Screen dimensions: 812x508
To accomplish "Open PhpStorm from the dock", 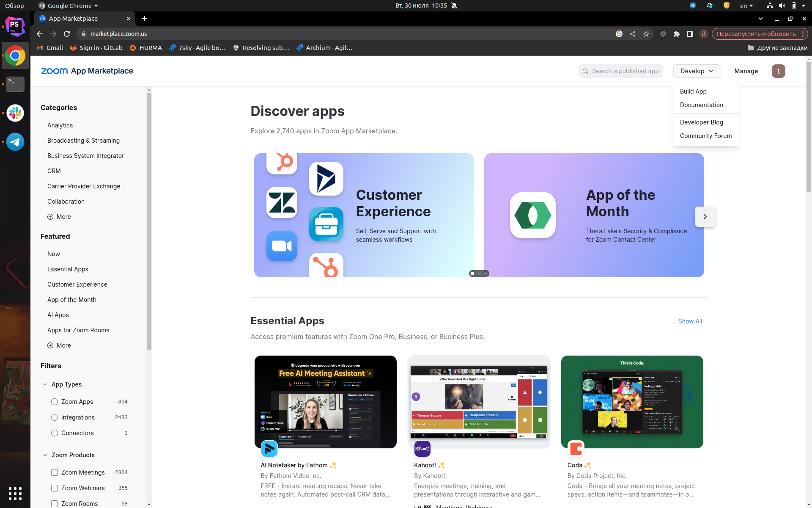I will coord(15,26).
